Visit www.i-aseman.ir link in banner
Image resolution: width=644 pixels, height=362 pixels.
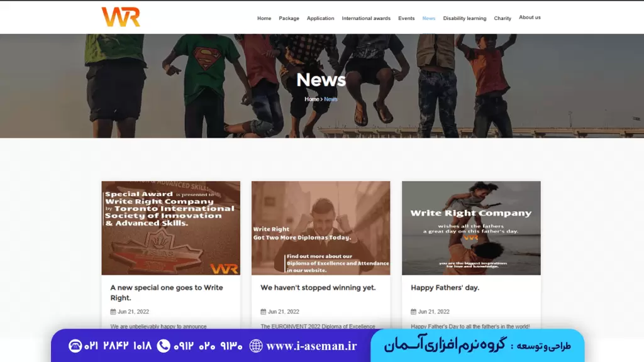311,346
